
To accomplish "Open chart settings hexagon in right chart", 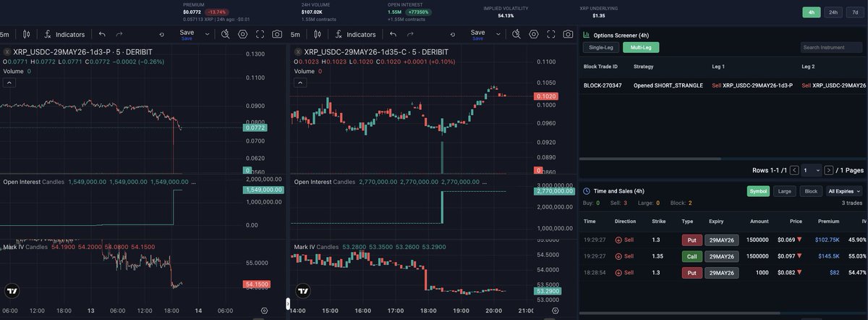I will click(x=534, y=34).
